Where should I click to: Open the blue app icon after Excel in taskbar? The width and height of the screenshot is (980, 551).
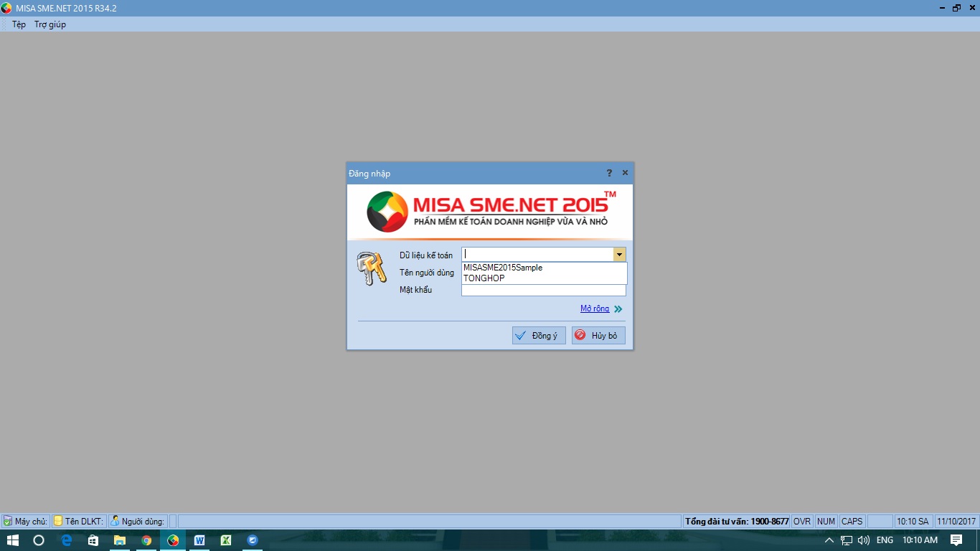[x=253, y=540]
